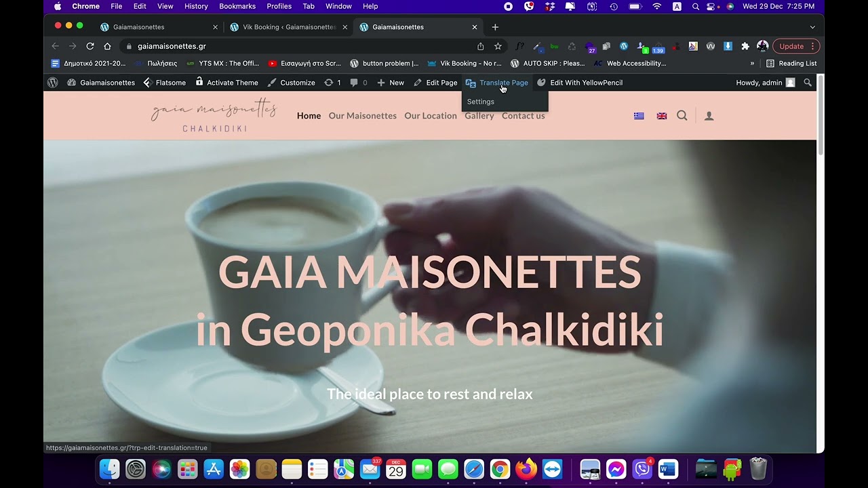868x488 pixels.
Task: Open the Vik Booking - No r... bookmark
Action: click(465, 63)
